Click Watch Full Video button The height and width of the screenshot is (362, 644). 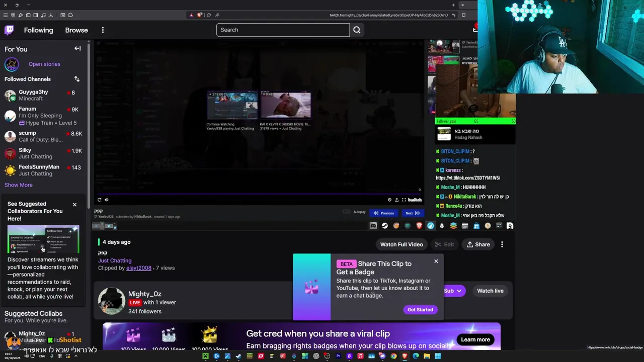pyautogui.click(x=401, y=244)
